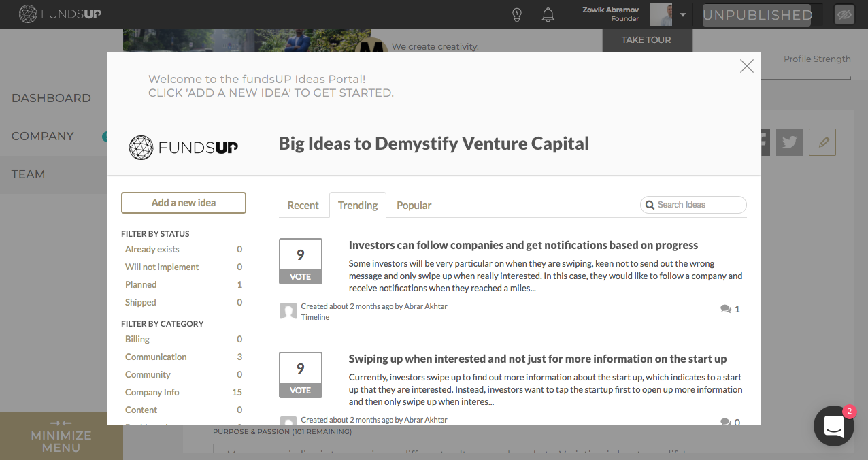Image resolution: width=868 pixels, height=460 pixels.
Task: Click the Search Ideas field
Action: click(693, 205)
